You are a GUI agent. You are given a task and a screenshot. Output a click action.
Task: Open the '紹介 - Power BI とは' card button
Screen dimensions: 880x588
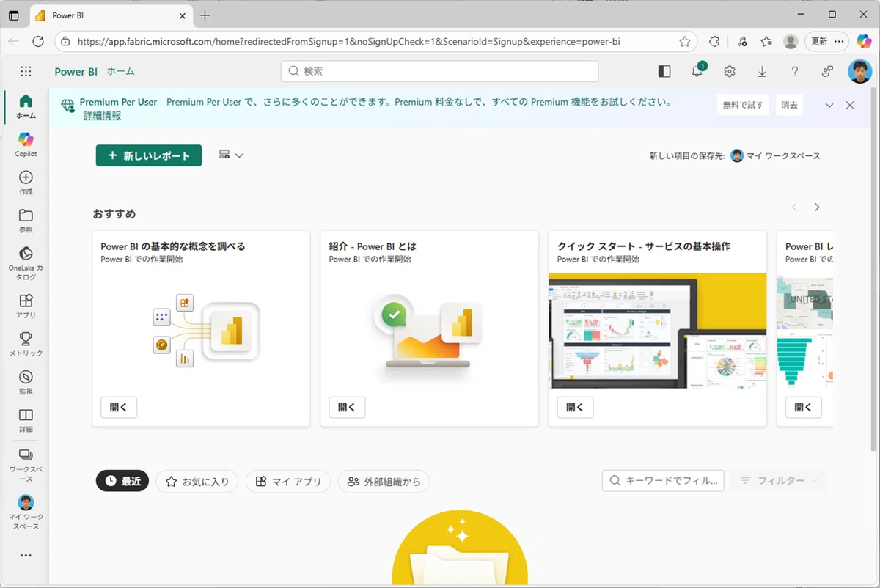(x=347, y=408)
